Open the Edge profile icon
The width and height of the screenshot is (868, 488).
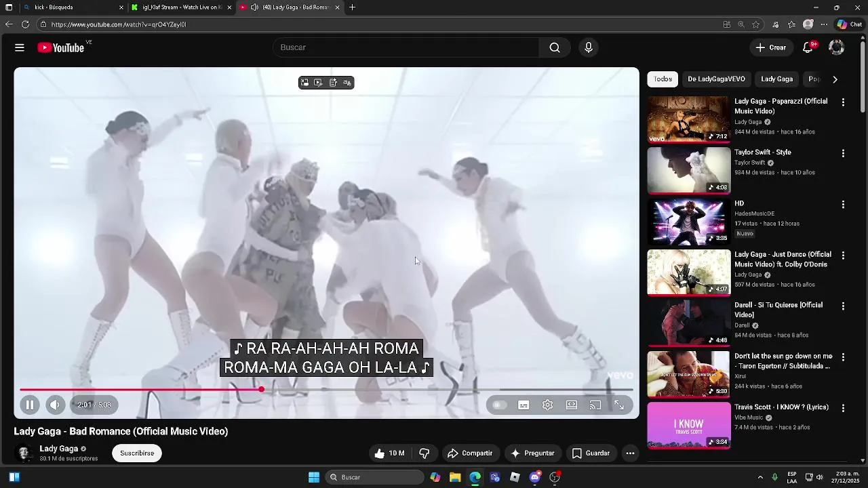808,24
